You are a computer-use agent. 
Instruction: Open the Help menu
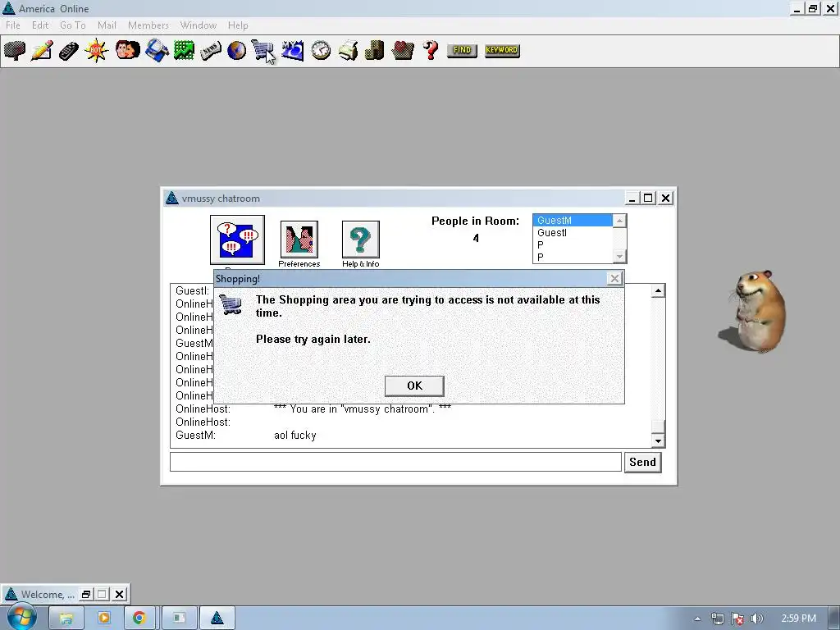coord(238,25)
